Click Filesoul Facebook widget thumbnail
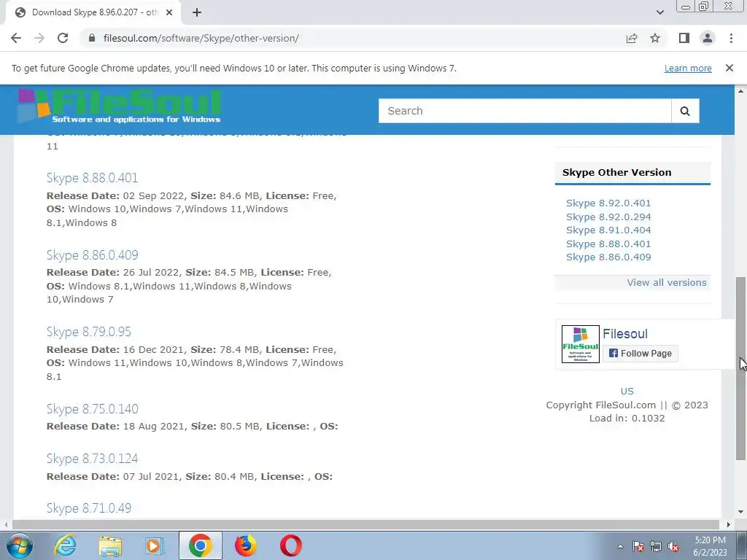The width and height of the screenshot is (747, 560). pyautogui.click(x=580, y=344)
